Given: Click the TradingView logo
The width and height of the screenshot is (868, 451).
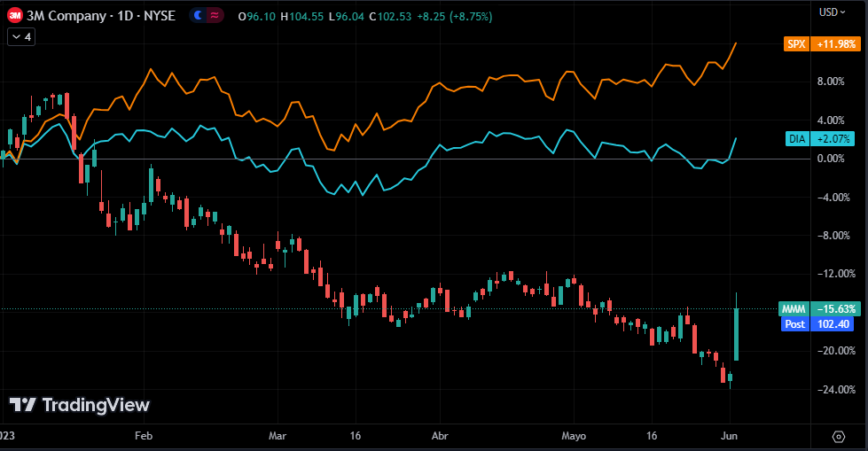Looking at the screenshot, I should 80,405.
